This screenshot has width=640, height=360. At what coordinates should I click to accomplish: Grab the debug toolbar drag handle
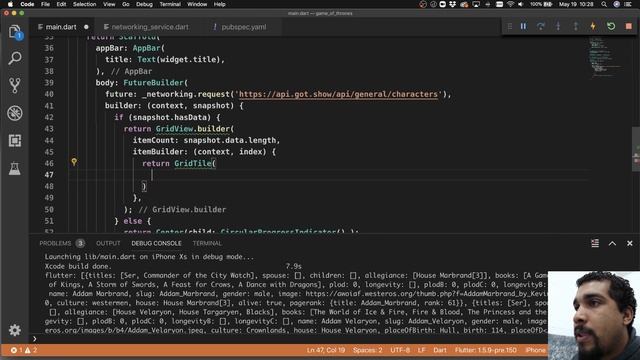coord(509,26)
